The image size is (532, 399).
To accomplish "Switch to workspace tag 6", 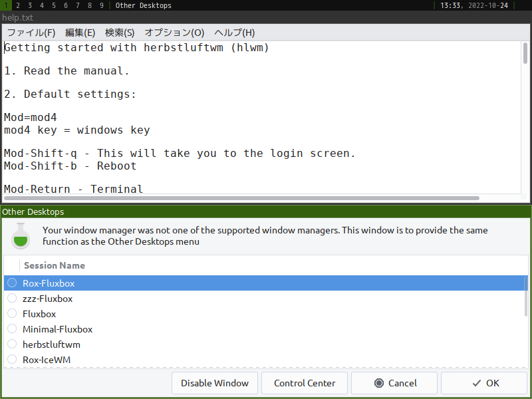I will 66,5.
